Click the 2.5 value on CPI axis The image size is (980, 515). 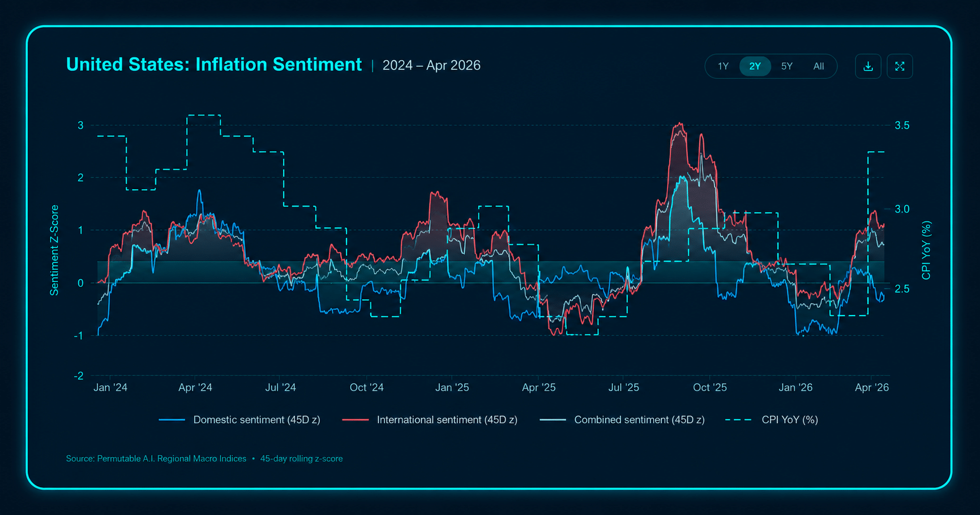coord(902,289)
